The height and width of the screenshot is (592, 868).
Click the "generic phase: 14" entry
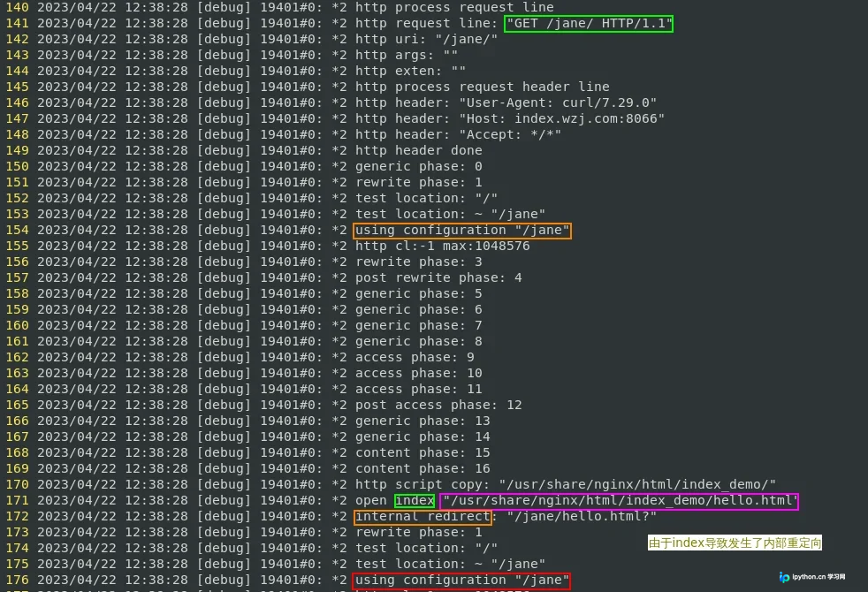pyautogui.click(x=423, y=437)
